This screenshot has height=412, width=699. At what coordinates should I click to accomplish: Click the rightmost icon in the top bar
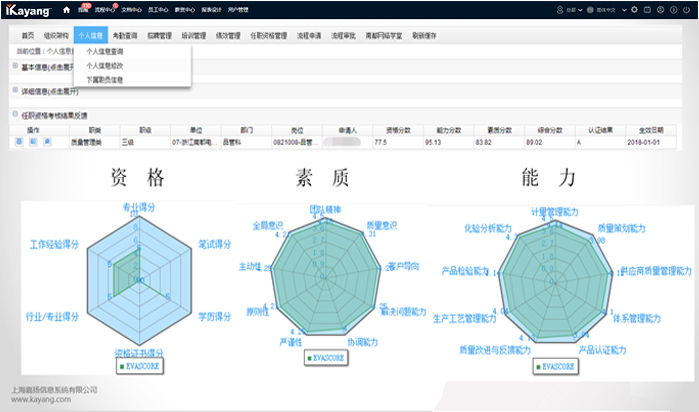(x=684, y=9)
